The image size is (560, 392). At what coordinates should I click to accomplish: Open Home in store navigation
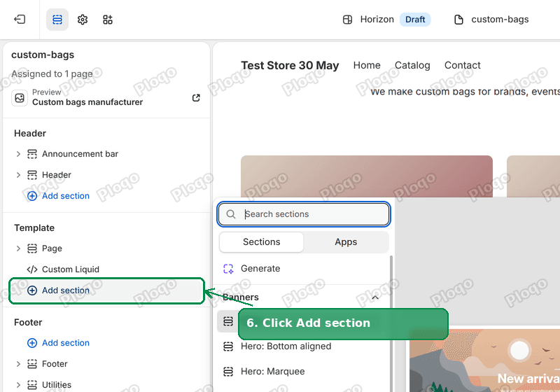tap(367, 65)
